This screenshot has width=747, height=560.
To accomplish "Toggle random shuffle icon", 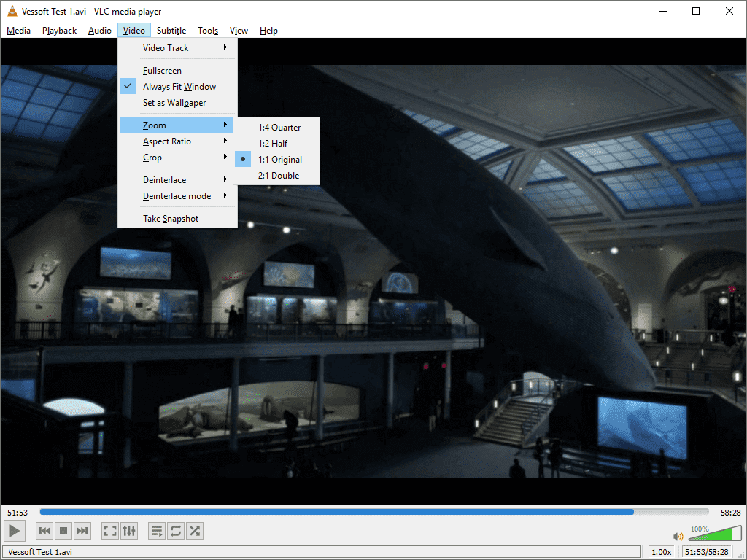I will pyautogui.click(x=194, y=531).
